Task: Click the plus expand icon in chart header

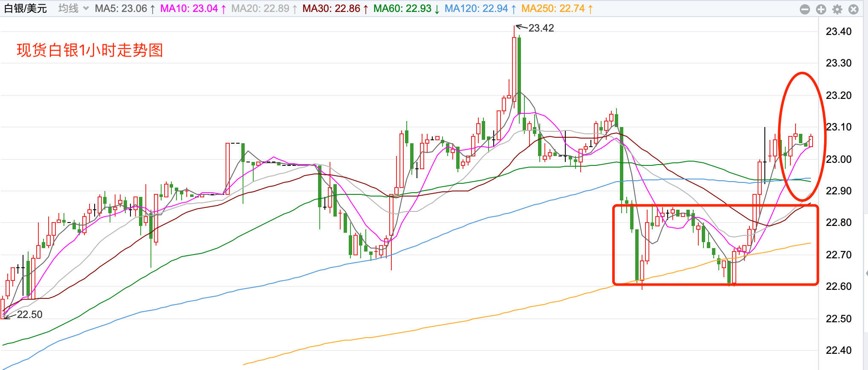Action: (821, 9)
